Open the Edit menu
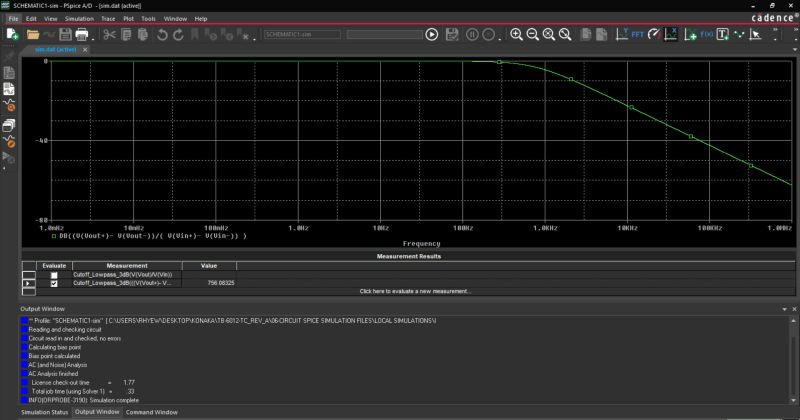This screenshot has height=420, width=800. 31,19
